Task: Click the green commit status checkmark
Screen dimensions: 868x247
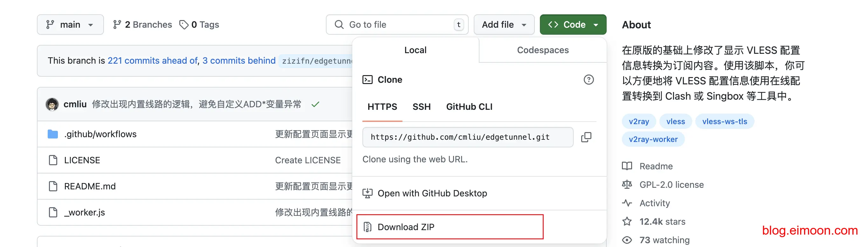Action: pos(315,104)
